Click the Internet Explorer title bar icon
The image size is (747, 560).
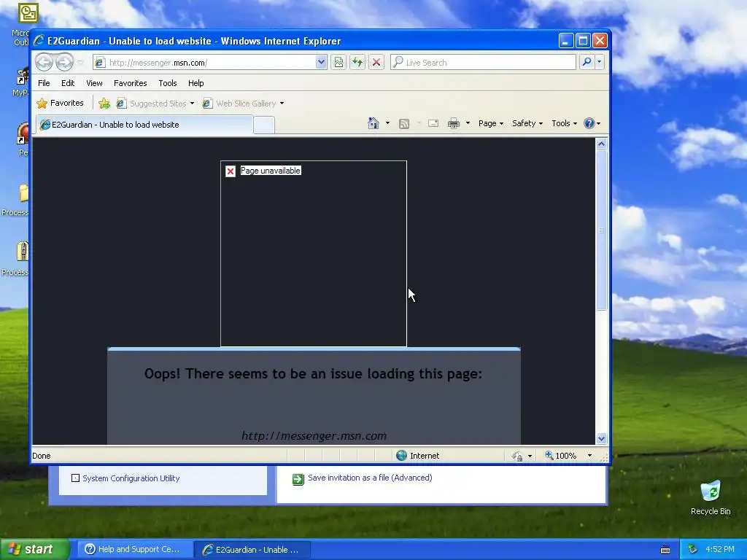coord(39,41)
